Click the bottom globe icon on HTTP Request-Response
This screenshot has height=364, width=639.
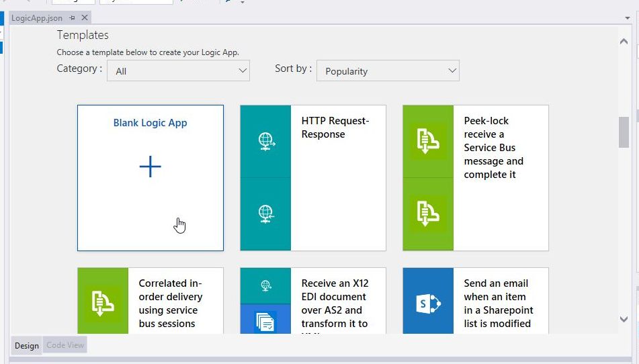(265, 214)
